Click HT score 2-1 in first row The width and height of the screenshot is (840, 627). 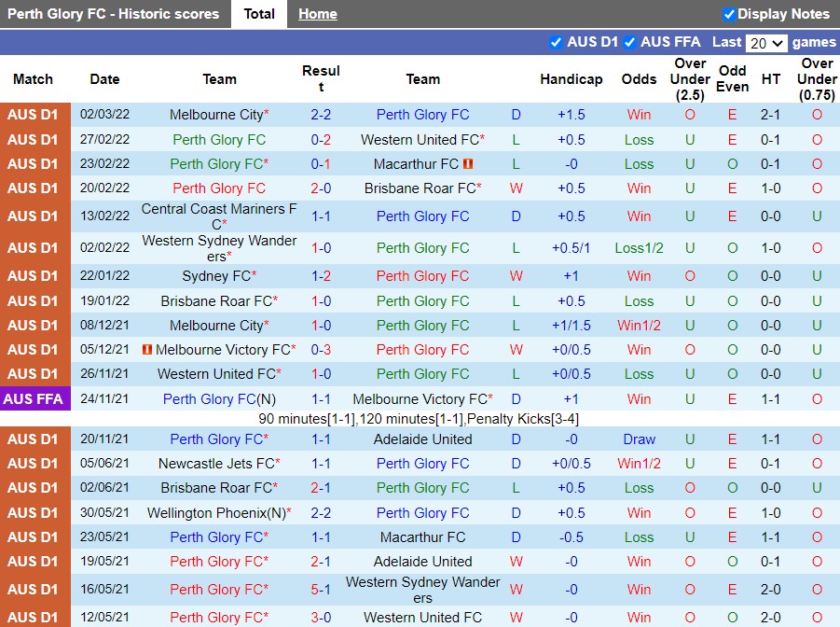[x=771, y=115]
